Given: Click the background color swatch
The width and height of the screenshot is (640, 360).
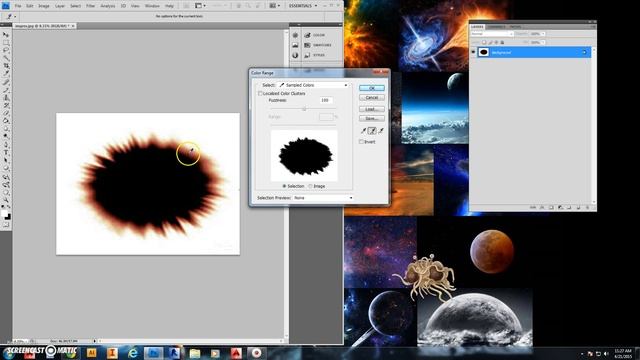Looking at the screenshot, I should 8,217.
